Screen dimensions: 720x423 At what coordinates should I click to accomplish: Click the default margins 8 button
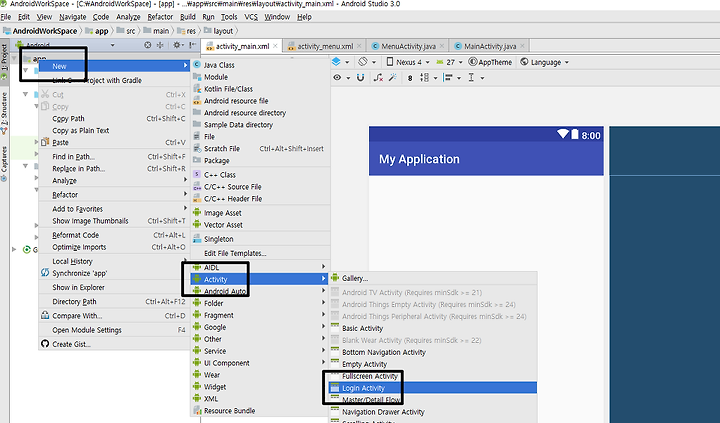click(410, 78)
